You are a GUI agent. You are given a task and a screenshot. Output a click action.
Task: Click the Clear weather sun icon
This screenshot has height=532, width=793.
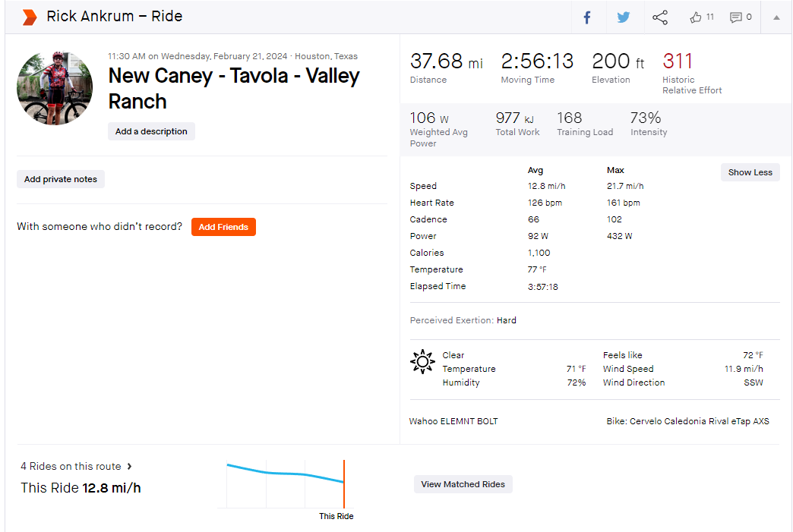(x=422, y=362)
